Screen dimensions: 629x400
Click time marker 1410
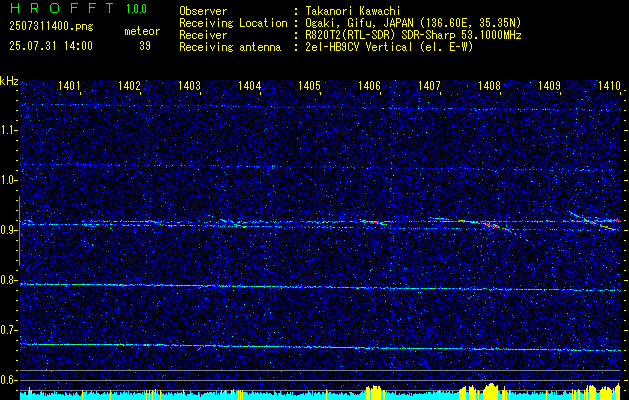click(x=609, y=85)
